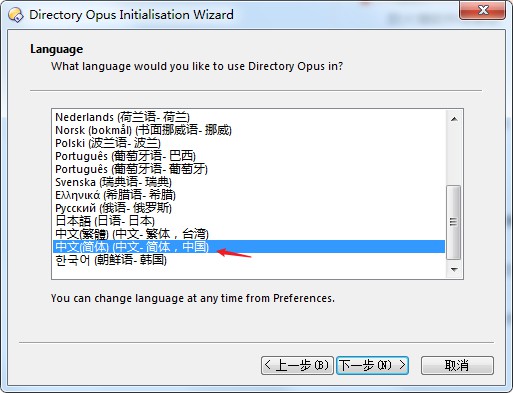Screen dimensions: 513x393
Task: Cancel the wizard with 取消 button
Action: (457, 365)
